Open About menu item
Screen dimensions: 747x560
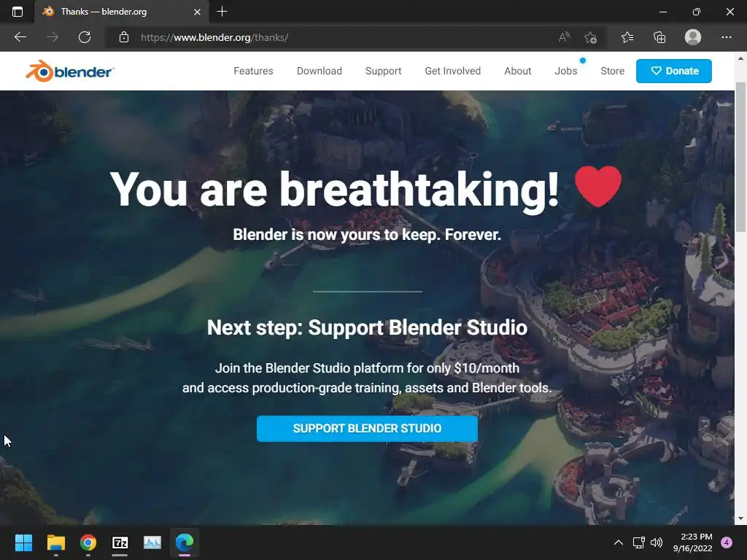click(x=517, y=71)
